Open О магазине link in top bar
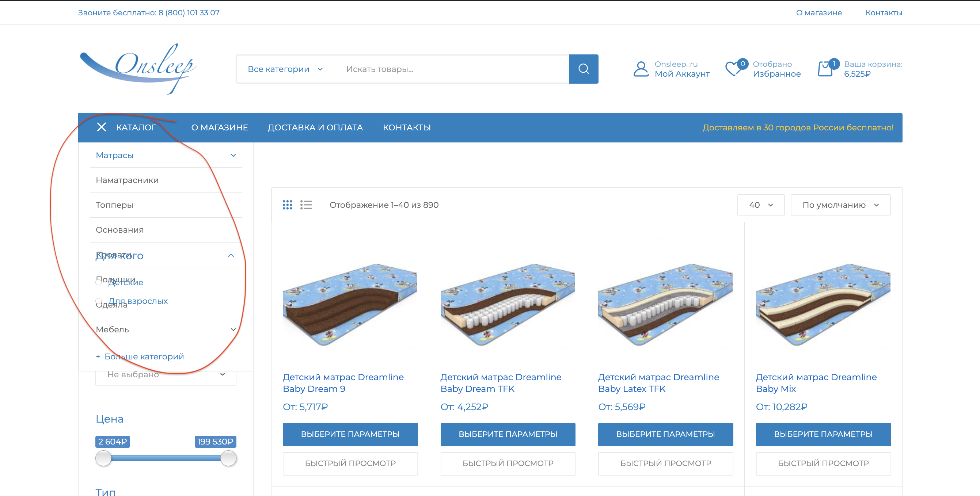The width and height of the screenshot is (980, 496). (x=819, y=12)
